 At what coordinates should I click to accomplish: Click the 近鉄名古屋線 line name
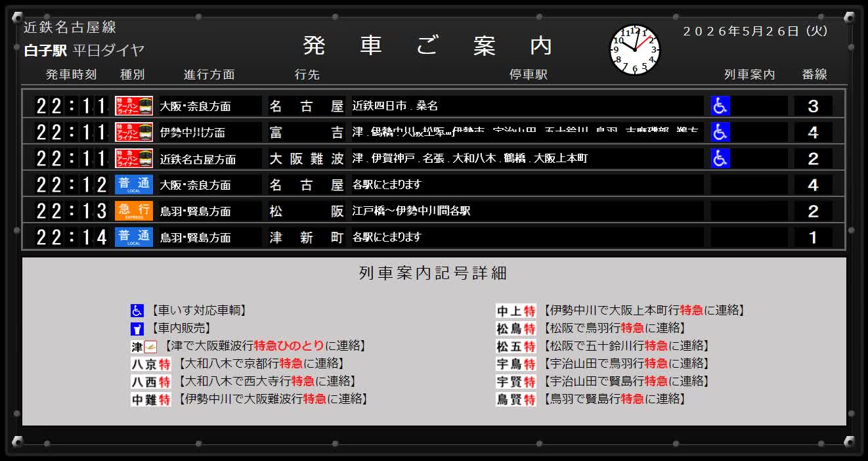tap(70, 28)
